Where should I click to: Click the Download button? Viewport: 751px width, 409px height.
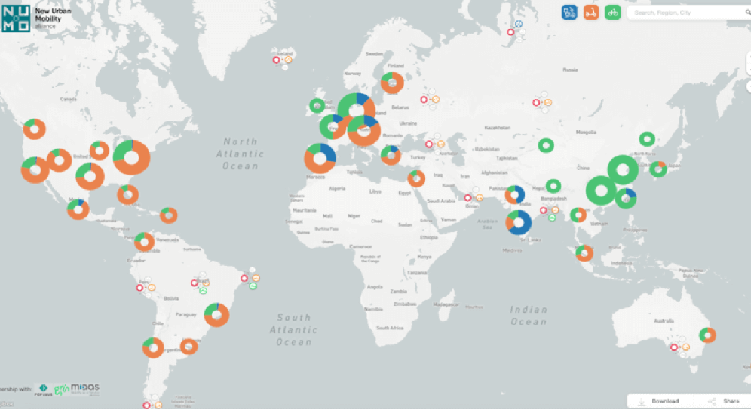tap(660, 400)
